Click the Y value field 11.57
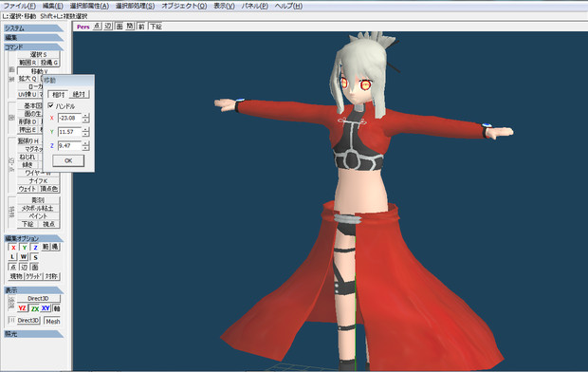The image size is (588, 372). coord(70,132)
